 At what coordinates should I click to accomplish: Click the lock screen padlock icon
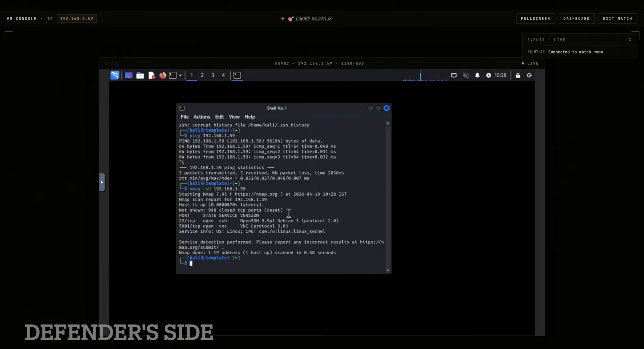(518, 75)
